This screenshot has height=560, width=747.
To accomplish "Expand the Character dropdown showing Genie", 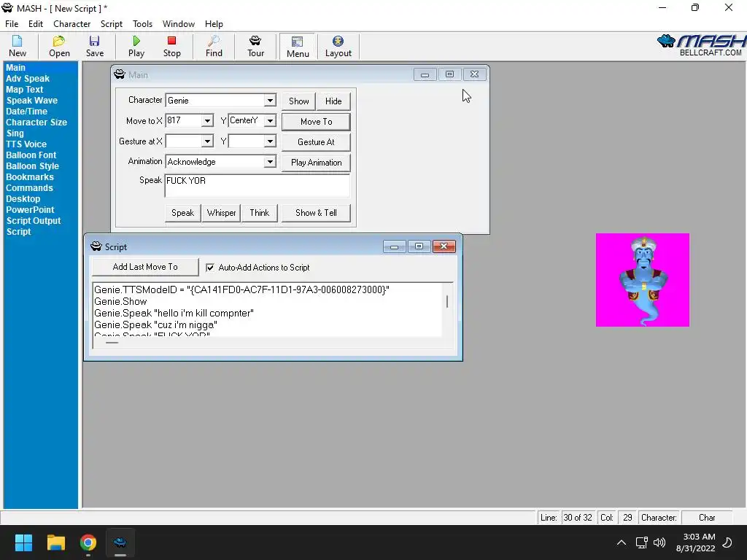I will (x=270, y=101).
